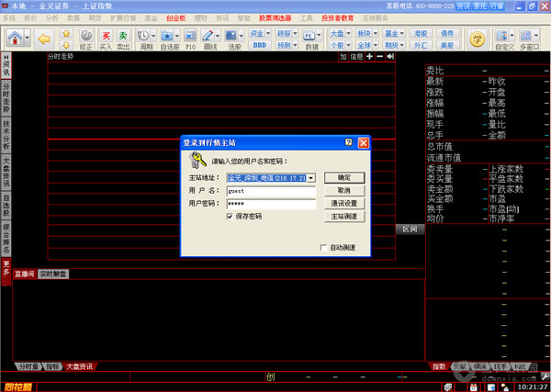Expand the 期货 dropdown in toolbar

tap(402, 45)
